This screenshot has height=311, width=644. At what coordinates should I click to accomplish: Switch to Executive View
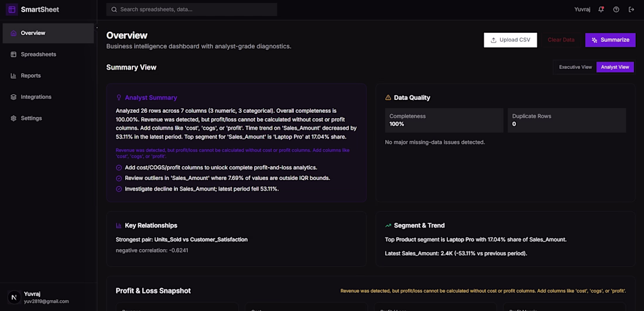575,67
